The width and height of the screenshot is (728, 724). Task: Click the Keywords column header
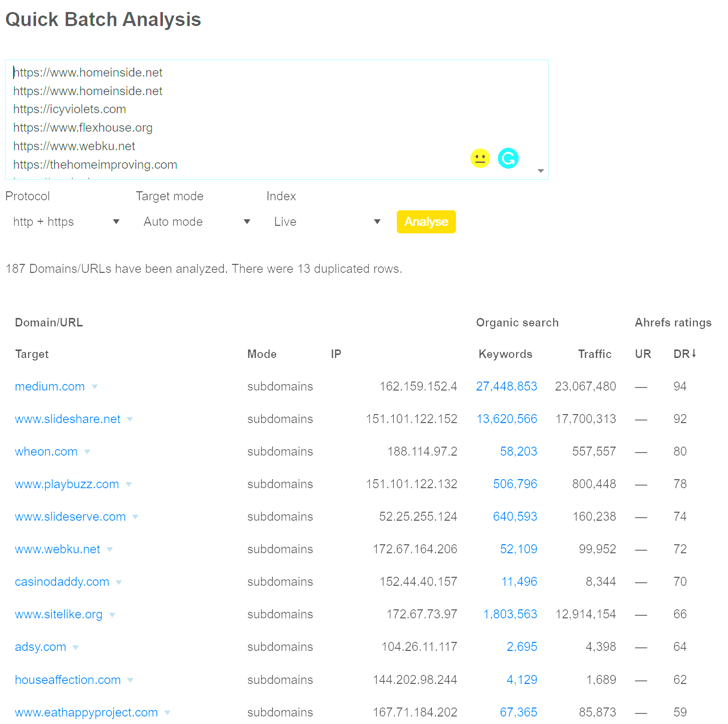tap(506, 354)
